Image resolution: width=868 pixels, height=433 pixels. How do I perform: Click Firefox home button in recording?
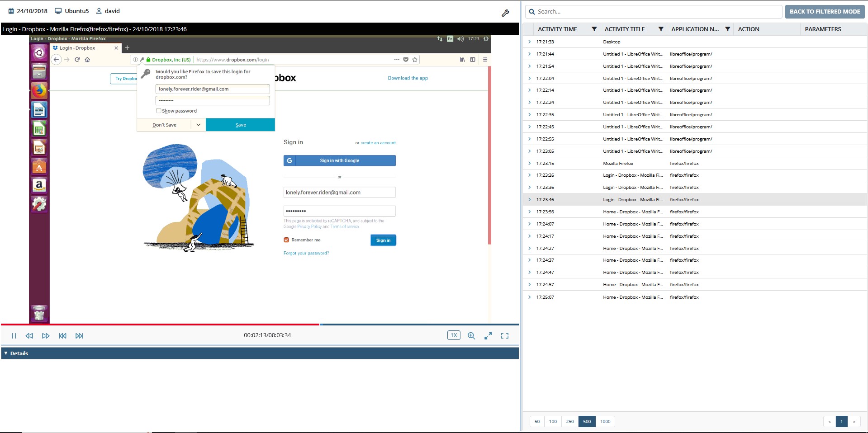(87, 60)
